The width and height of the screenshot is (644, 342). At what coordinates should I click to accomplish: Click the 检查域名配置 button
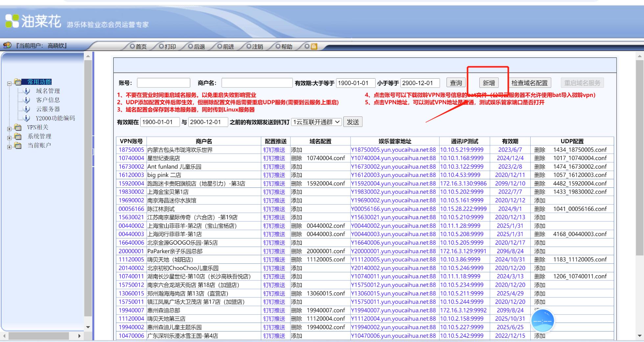530,83
